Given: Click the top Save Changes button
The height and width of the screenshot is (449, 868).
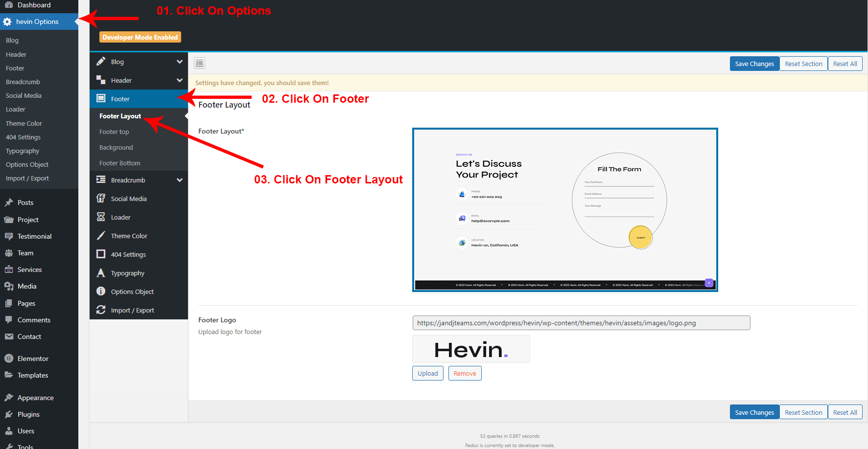Looking at the screenshot, I should pos(754,64).
